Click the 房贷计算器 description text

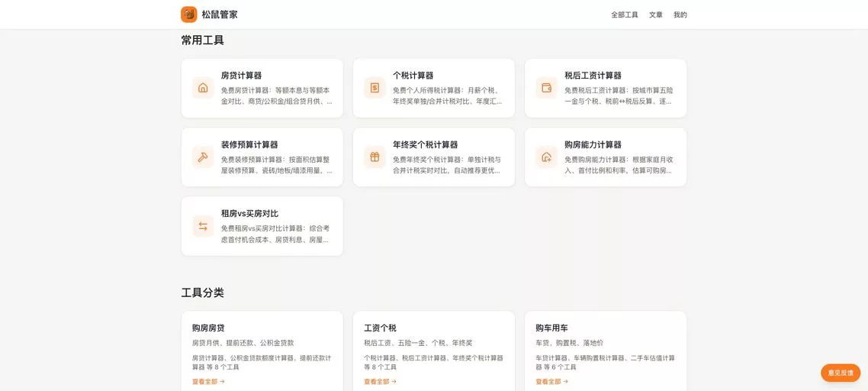point(277,96)
